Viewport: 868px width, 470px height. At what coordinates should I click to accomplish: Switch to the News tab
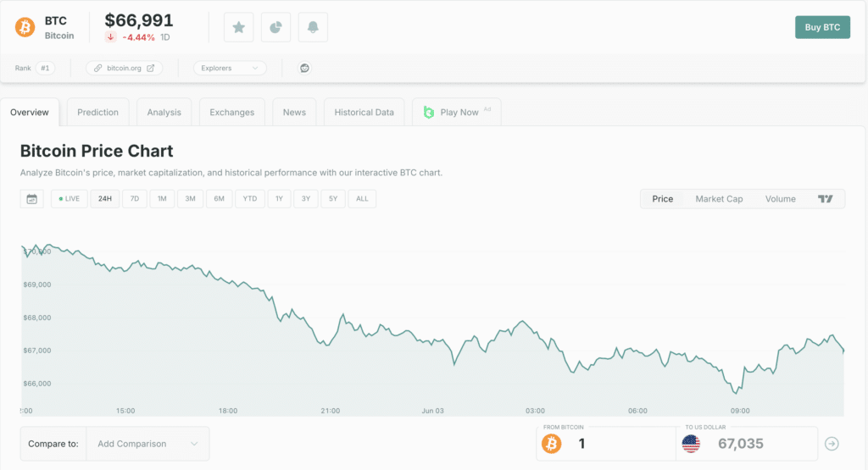pos(294,113)
